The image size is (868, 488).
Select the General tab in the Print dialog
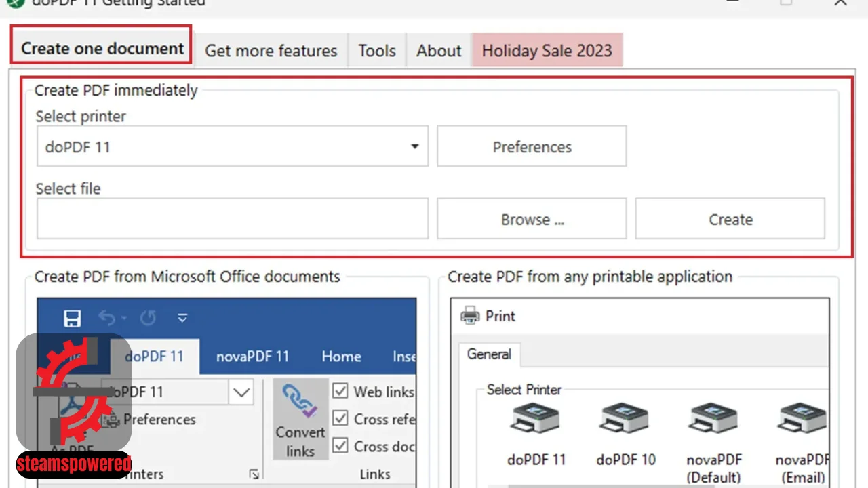(x=489, y=354)
